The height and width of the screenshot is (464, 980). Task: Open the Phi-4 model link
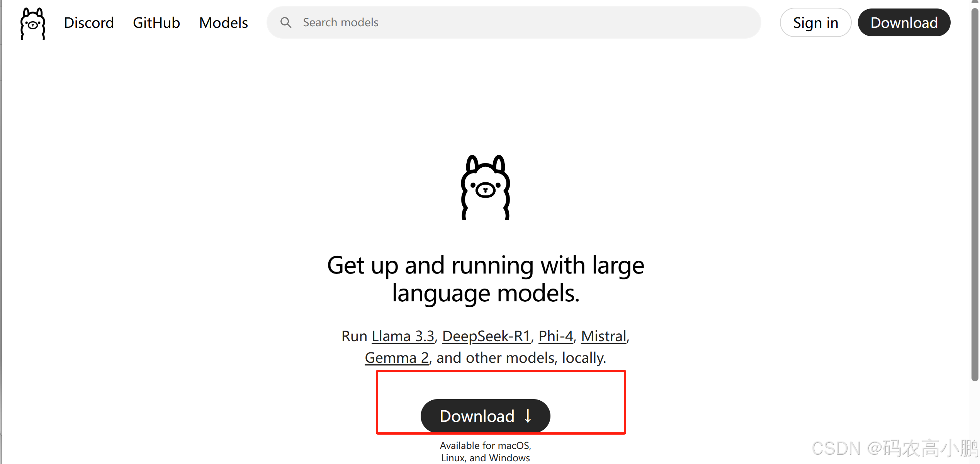(x=556, y=336)
